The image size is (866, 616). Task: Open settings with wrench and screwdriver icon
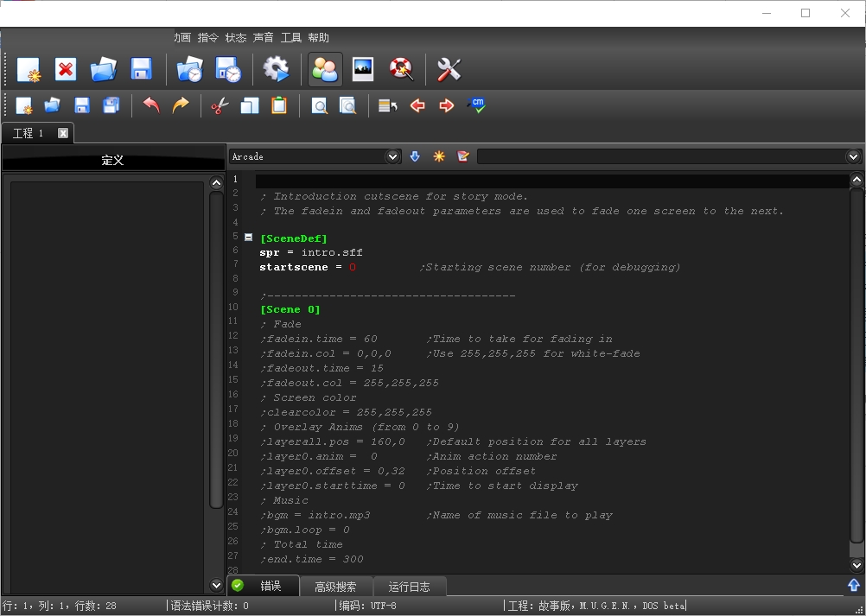point(449,69)
